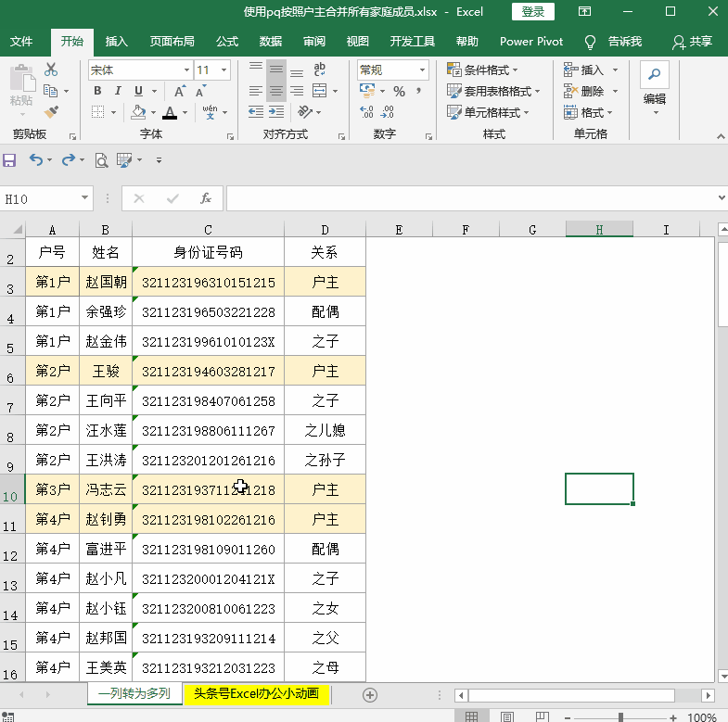Select sheet tab 头条号Excel办公小动画
728x722 pixels.
pos(256,693)
